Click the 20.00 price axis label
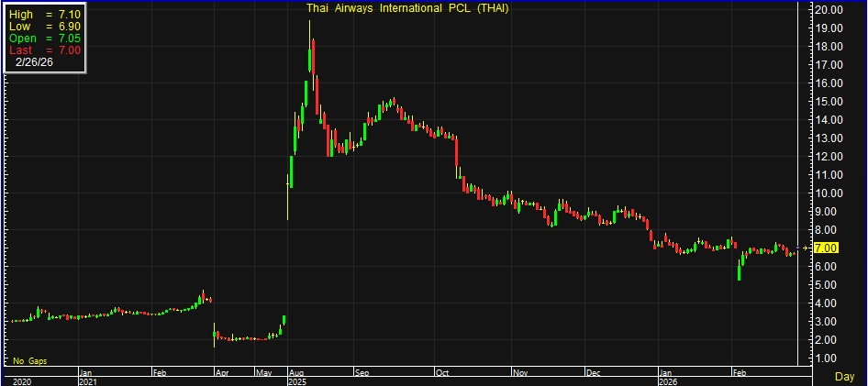Viewport: 868px width, 386px height. (x=830, y=10)
